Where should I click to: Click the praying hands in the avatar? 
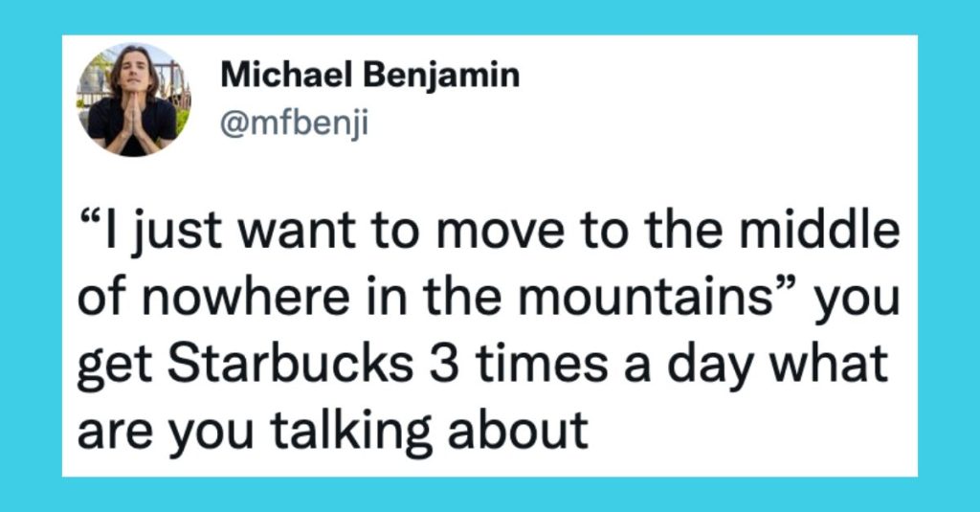132,121
